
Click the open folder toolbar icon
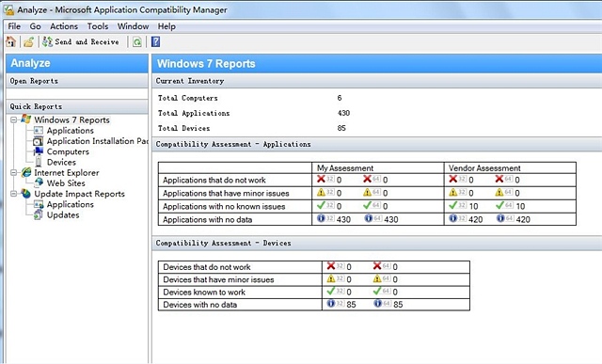click(x=29, y=41)
